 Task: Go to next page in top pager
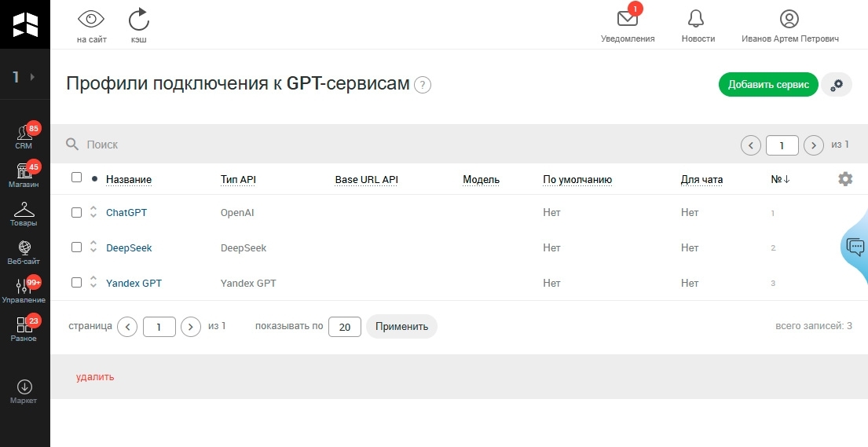click(x=813, y=145)
